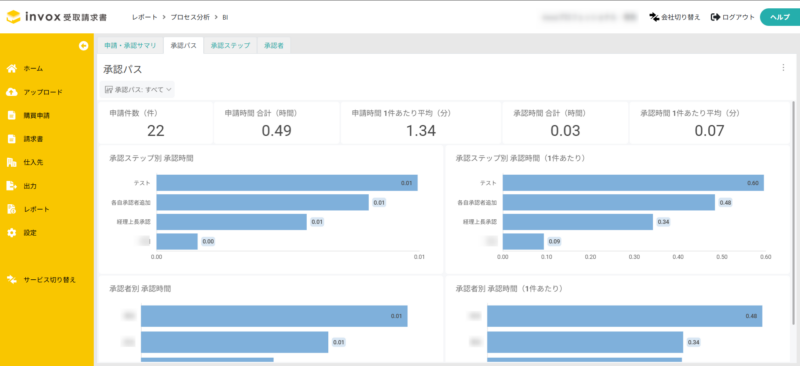Click the 0.48 bar in 承認者別 1件あたり chart
The image size is (800, 366).
tap(624, 316)
